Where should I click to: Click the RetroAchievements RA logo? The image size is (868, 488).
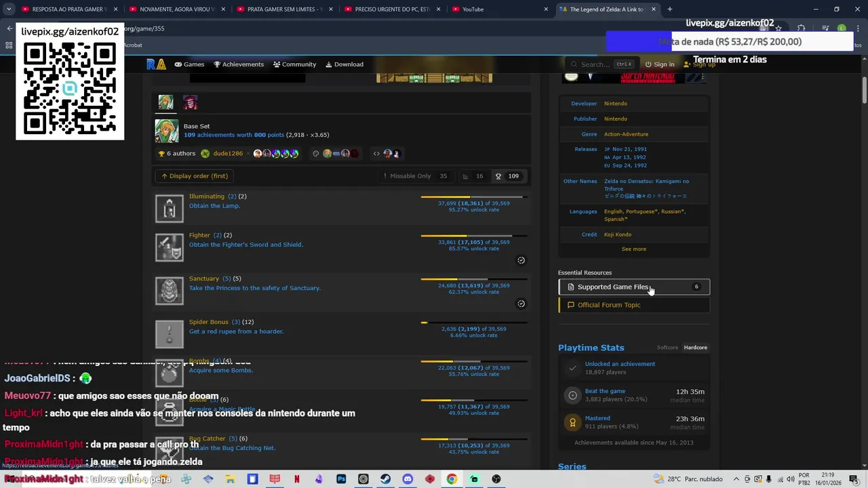156,64
